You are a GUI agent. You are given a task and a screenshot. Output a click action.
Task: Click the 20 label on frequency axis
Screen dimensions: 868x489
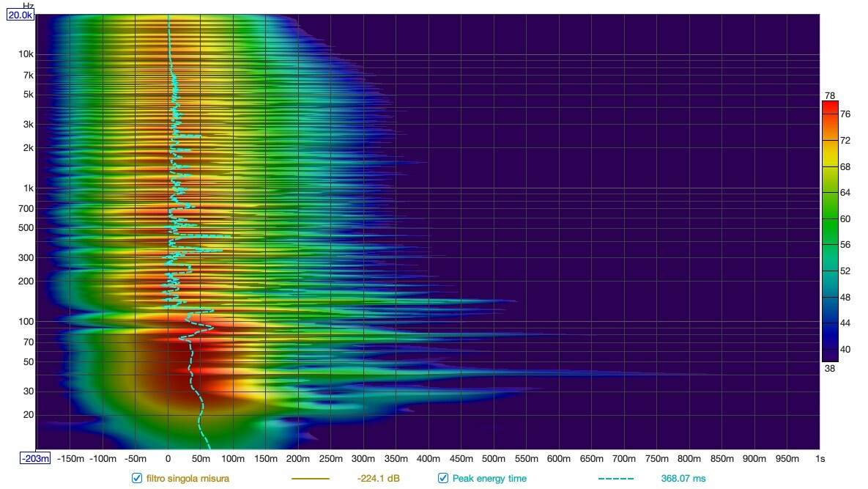pyautogui.click(x=29, y=415)
